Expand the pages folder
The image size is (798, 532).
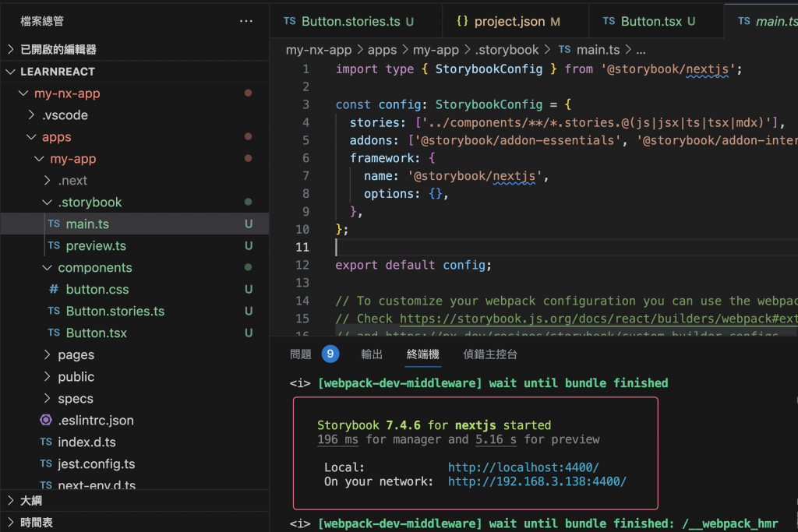pos(48,354)
